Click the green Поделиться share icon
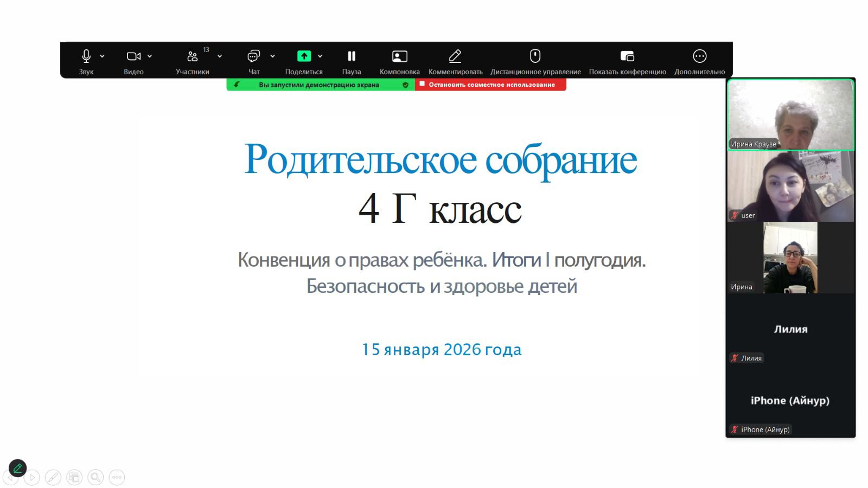868x488 pixels. click(x=304, y=56)
